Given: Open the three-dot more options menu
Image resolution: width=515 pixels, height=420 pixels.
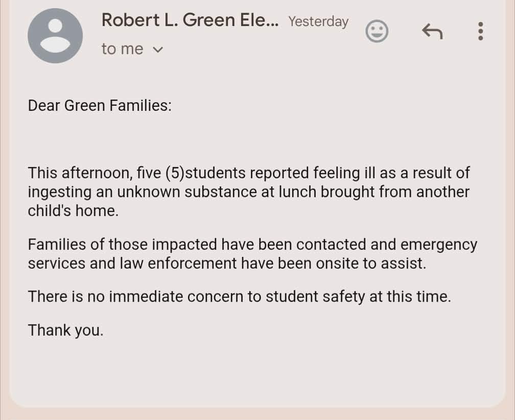Looking at the screenshot, I should point(480,32).
